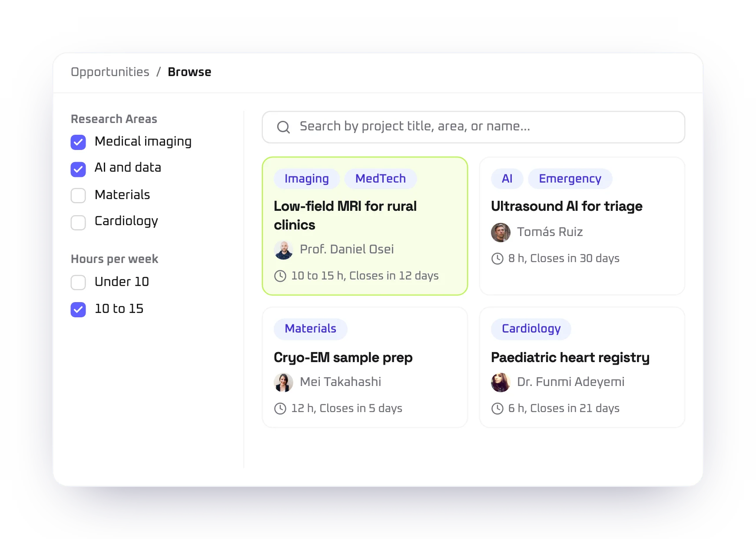
Task: Click '12 h, Closes in 5 days'
Action: tap(347, 409)
